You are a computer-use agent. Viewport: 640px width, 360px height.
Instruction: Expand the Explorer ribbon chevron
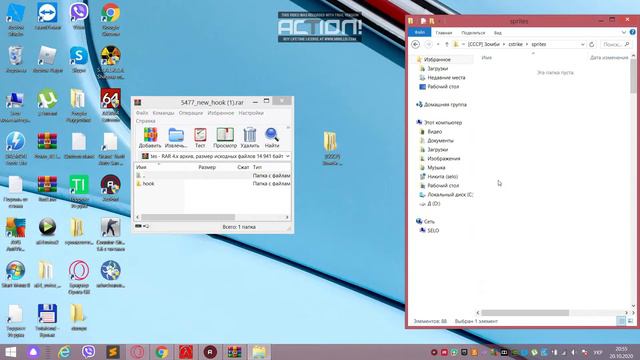[x=624, y=32]
